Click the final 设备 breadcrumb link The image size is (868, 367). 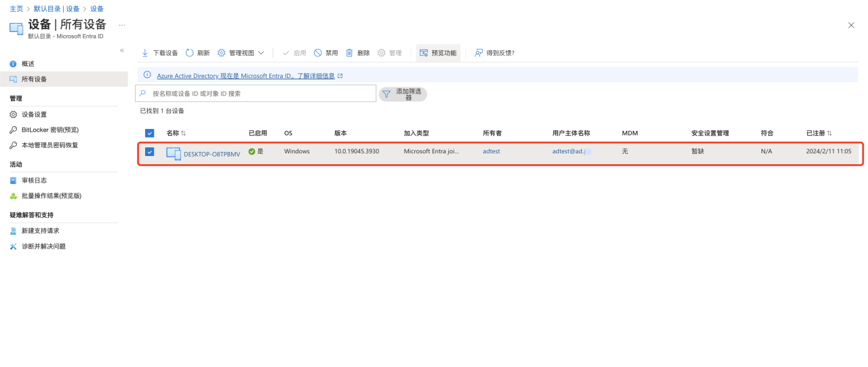coord(97,9)
